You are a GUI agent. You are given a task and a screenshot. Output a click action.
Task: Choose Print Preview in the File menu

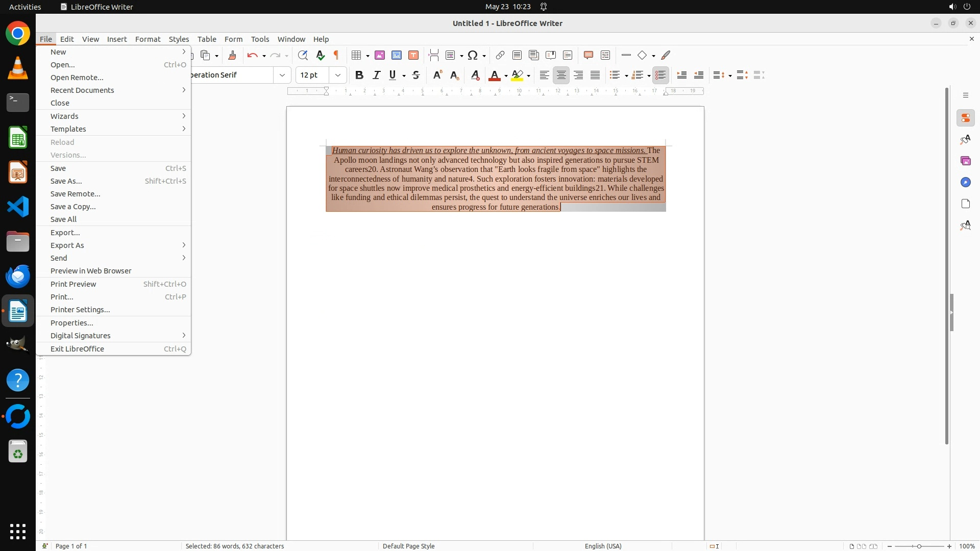[73, 284]
